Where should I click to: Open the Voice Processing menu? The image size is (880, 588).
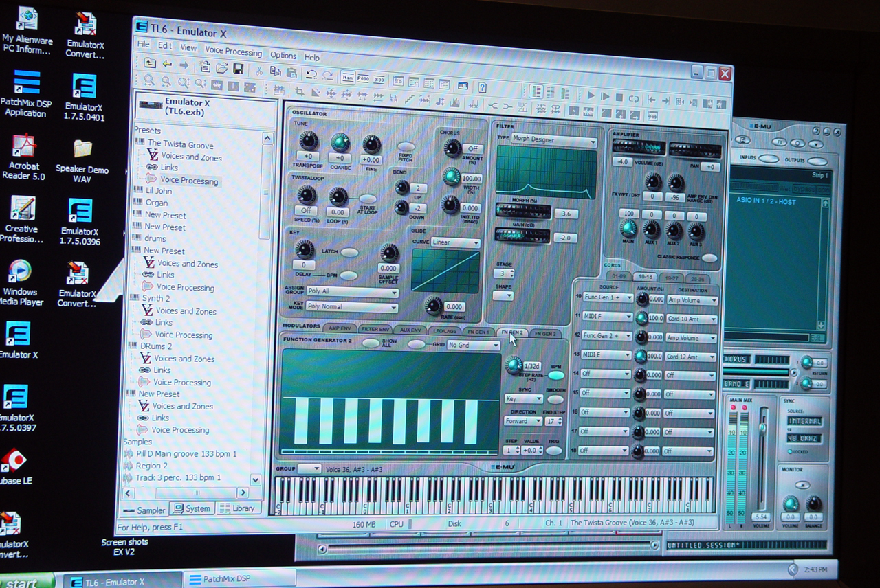point(233,51)
